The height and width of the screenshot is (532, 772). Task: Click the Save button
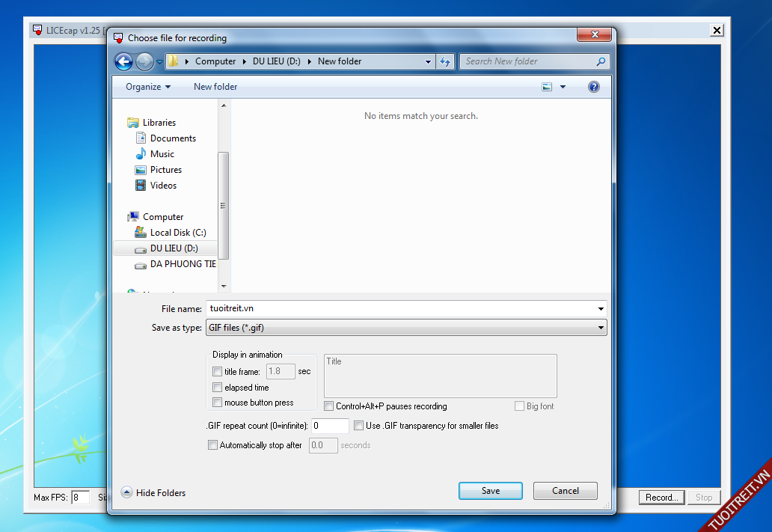pos(490,491)
